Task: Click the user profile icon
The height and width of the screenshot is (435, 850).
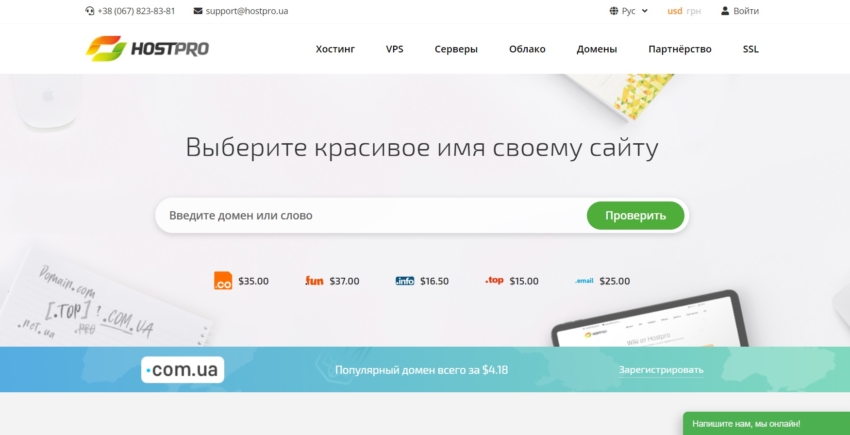Action: pos(725,11)
